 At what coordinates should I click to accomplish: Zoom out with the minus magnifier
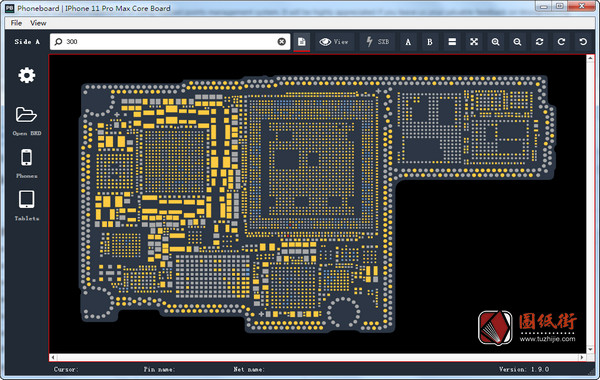coord(517,42)
